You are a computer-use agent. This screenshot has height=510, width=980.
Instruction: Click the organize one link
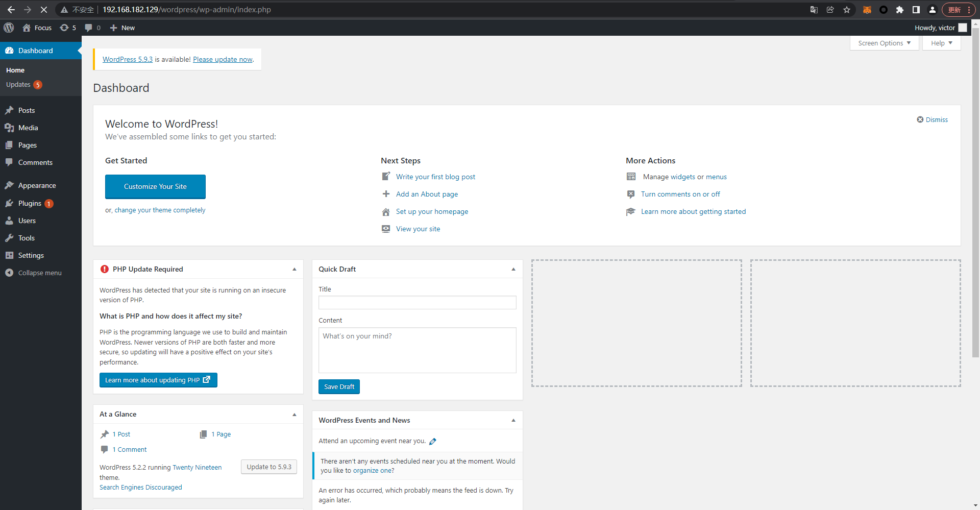pyautogui.click(x=373, y=471)
